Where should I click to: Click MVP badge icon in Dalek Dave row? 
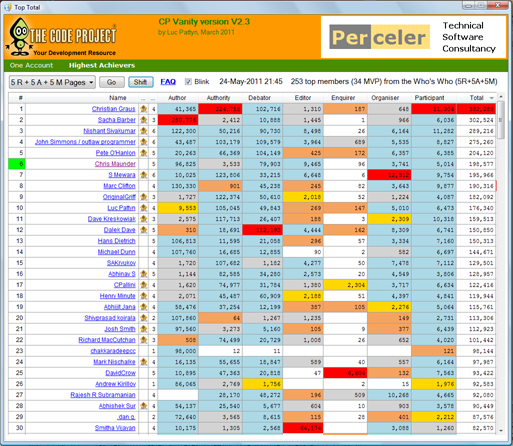click(x=144, y=230)
